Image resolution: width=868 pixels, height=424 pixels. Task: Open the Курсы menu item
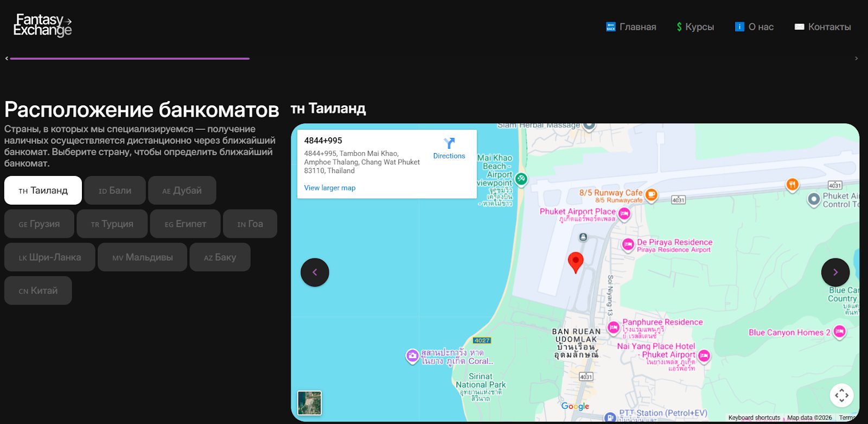click(695, 27)
